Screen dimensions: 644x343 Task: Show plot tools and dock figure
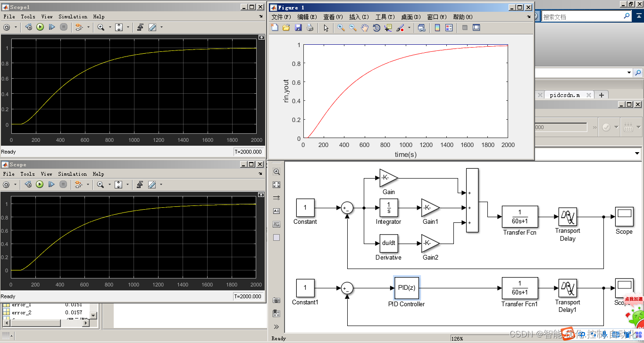(477, 28)
